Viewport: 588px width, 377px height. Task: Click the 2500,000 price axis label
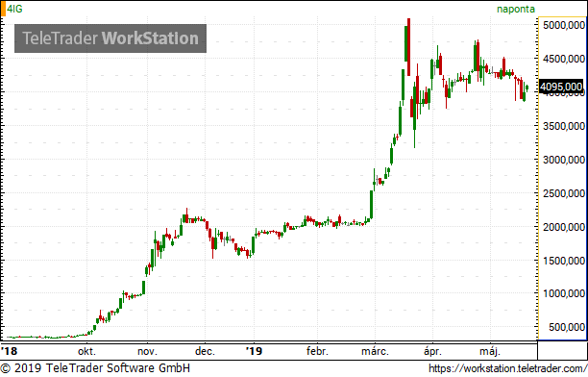click(x=564, y=193)
